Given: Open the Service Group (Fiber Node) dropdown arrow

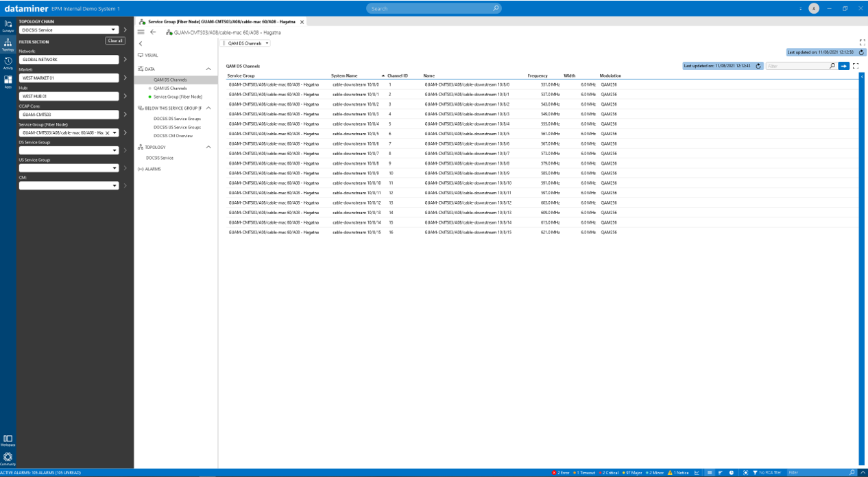Looking at the screenshot, I should click(x=114, y=132).
